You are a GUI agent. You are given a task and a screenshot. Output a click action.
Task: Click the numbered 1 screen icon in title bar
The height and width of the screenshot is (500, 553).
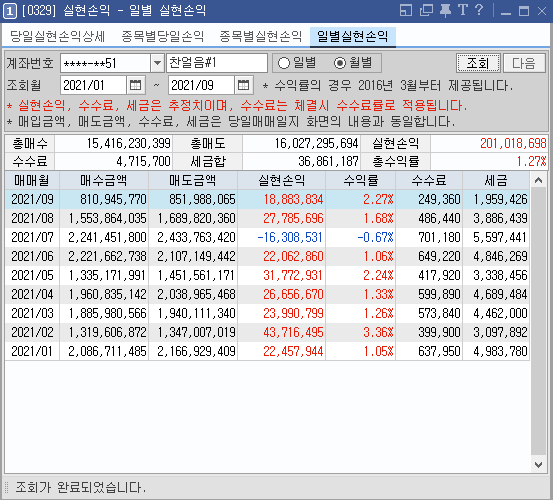click(10, 11)
